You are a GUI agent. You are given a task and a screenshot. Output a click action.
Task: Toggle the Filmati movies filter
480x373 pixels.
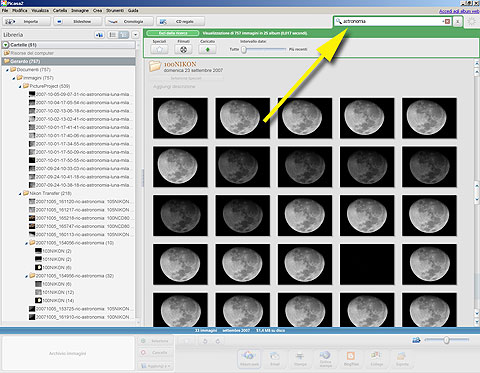tap(183, 49)
